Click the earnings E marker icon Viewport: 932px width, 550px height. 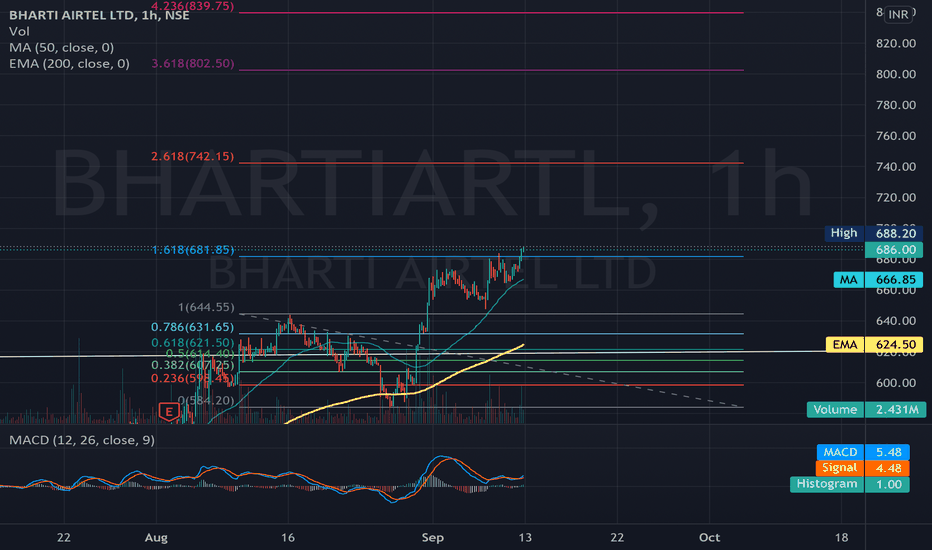coord(169,411)
